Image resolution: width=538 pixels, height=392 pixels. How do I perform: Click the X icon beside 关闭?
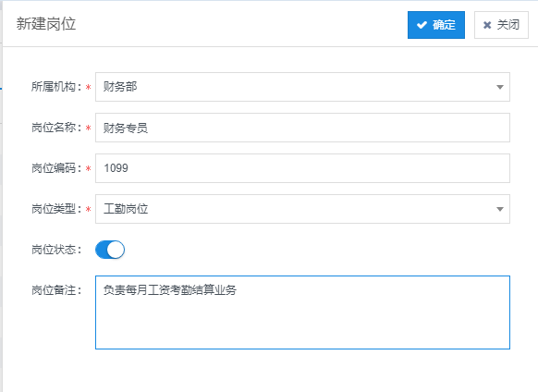pyautogui.click(x=487, y=25)
